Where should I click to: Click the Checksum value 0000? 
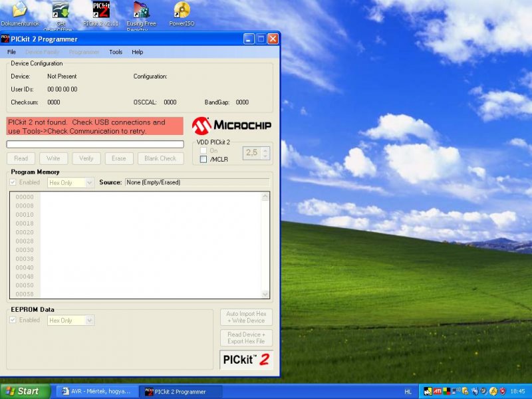click(x=54, y=102)
